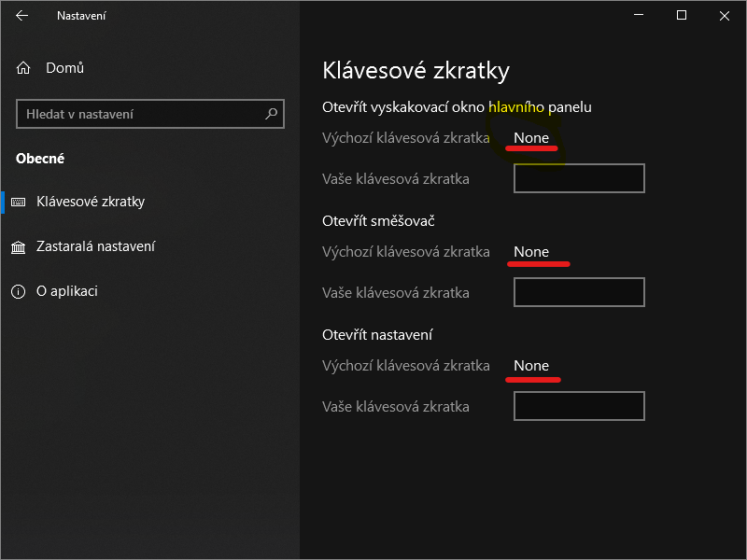
Task: Set the hlavního panelu default shortcut marked None
Action: pyautogui.click(x=530, y=137)
